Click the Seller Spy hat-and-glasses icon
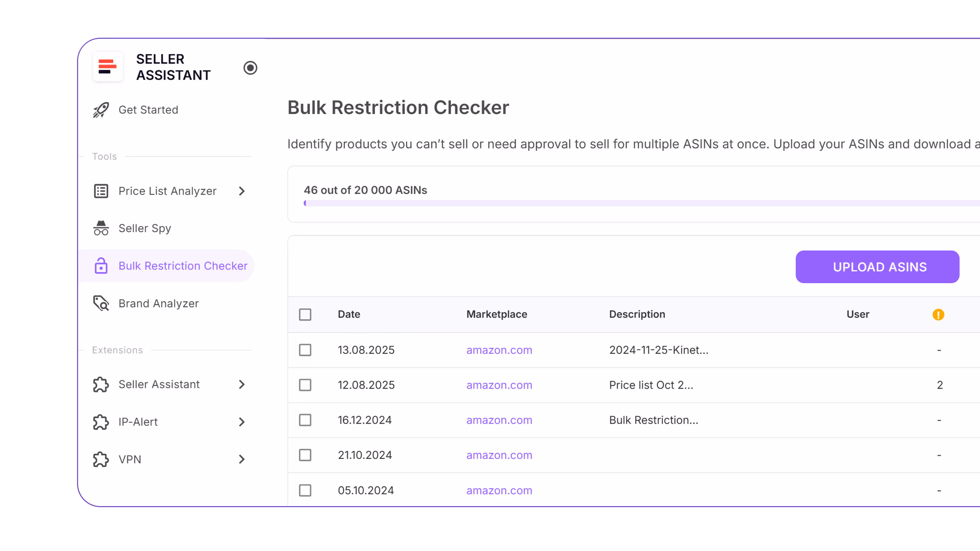This screenshot has height=551, width=980. (x=101, y=228)
